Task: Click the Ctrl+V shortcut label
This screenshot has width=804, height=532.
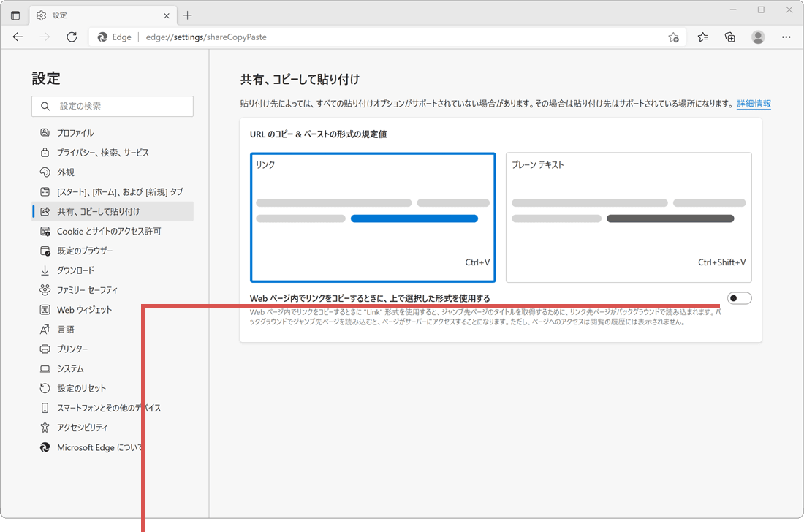Action: coord(477,262)
